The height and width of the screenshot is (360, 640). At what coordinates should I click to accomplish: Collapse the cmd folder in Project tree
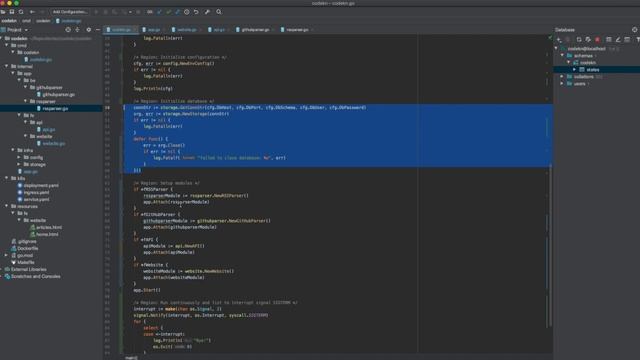pyautogui.click(x=7, y=45)
